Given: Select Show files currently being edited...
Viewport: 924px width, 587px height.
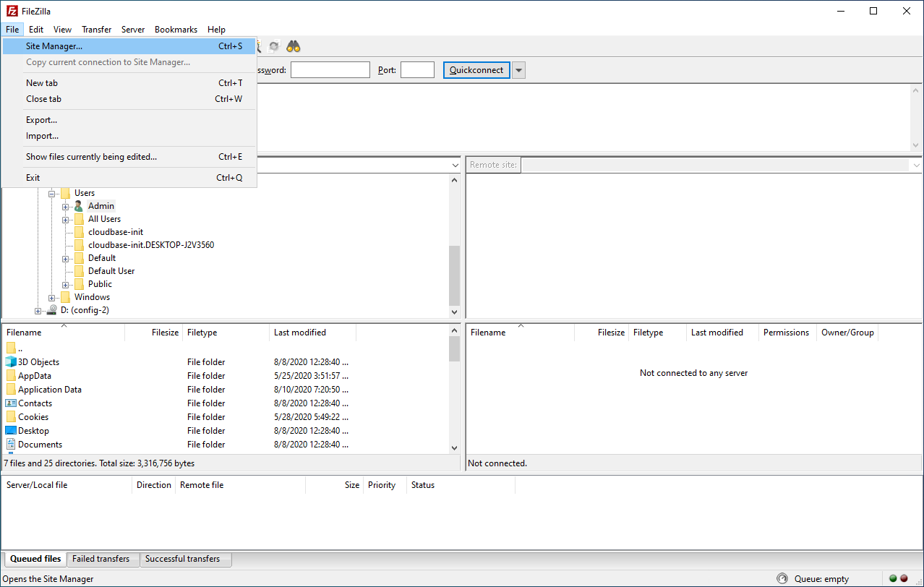Looking at the screenshot, I should click(129, 157).
